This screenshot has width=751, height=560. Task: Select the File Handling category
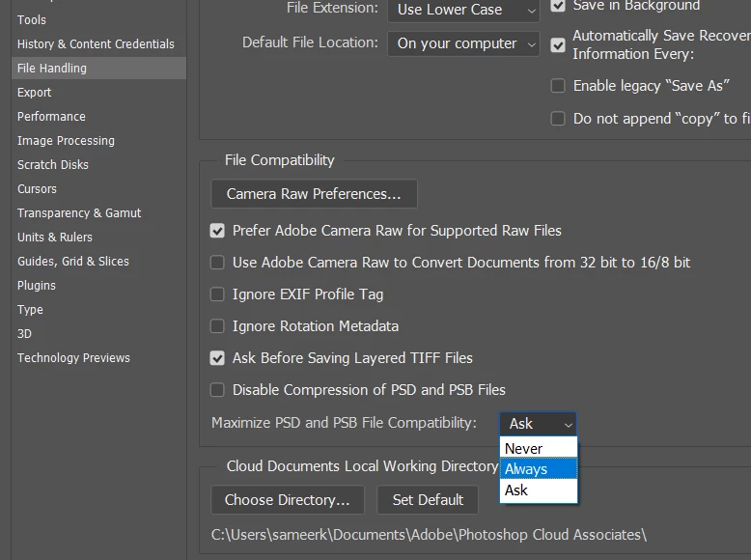(x=98, y=68)
